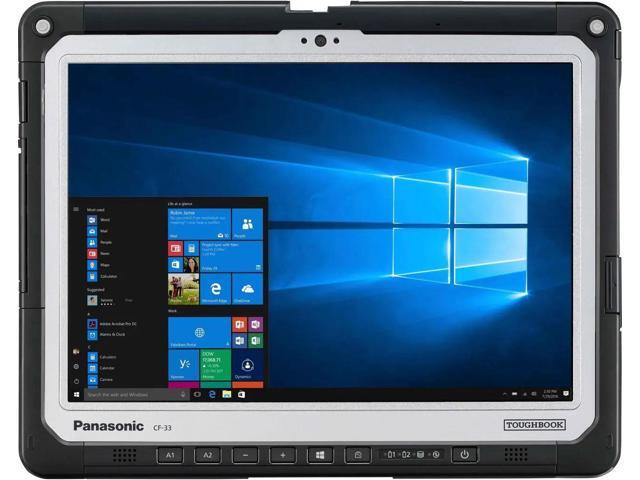The height and width of the screenshot is (480, 640).
Task: Tap the Windows hardware button on bezel
Action: pos(320,455)
